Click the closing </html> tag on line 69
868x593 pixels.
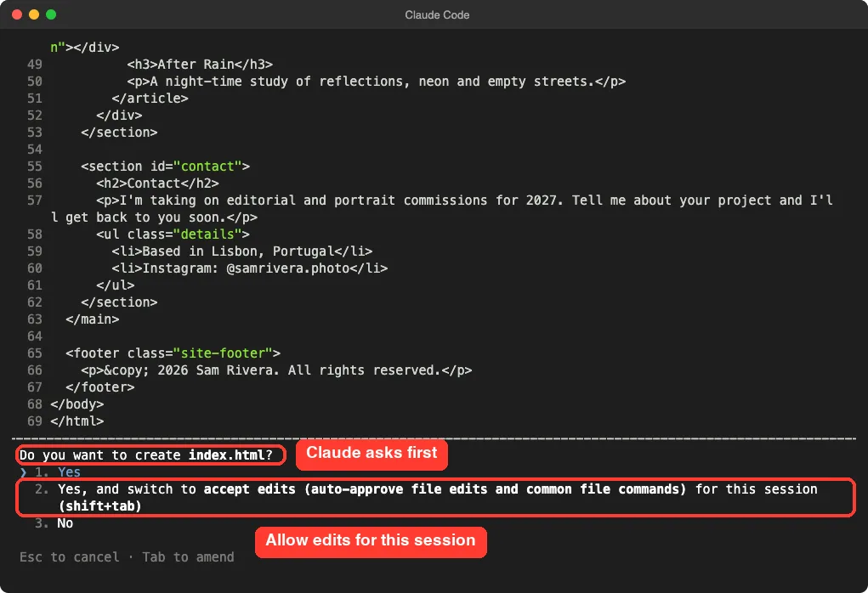pos(77,421)
